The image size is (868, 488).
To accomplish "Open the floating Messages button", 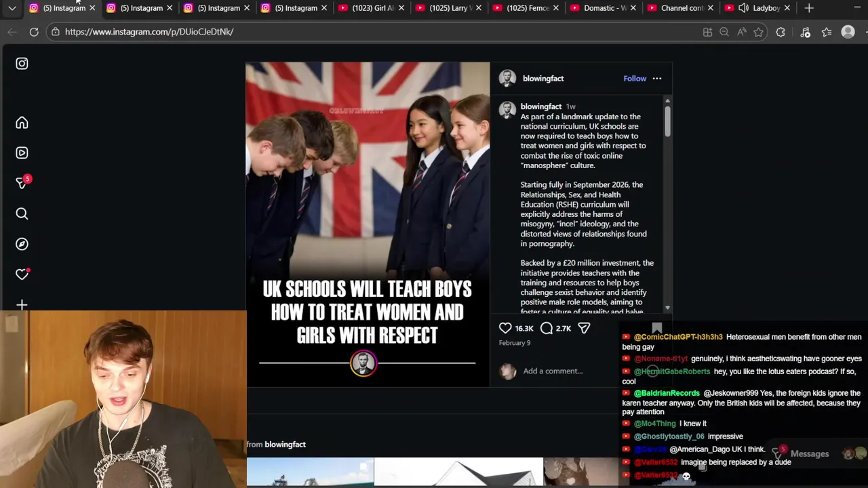I will [x=810, y=454].
